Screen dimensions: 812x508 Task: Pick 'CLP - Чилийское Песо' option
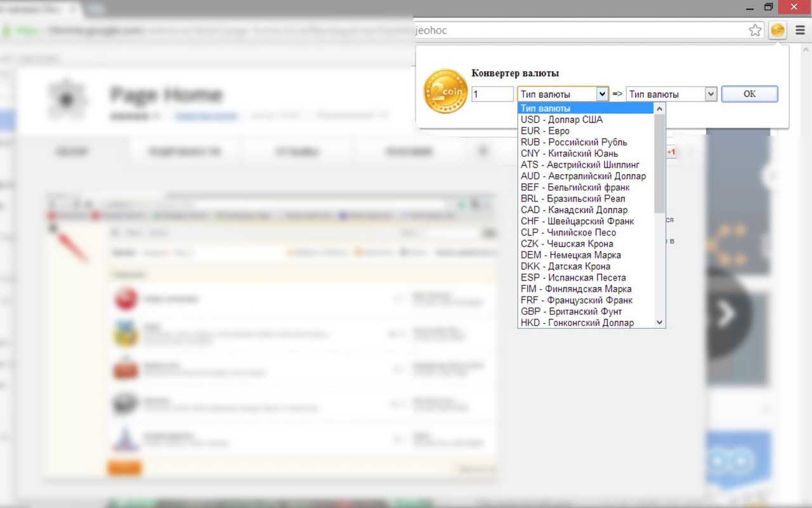coord(586,232)
